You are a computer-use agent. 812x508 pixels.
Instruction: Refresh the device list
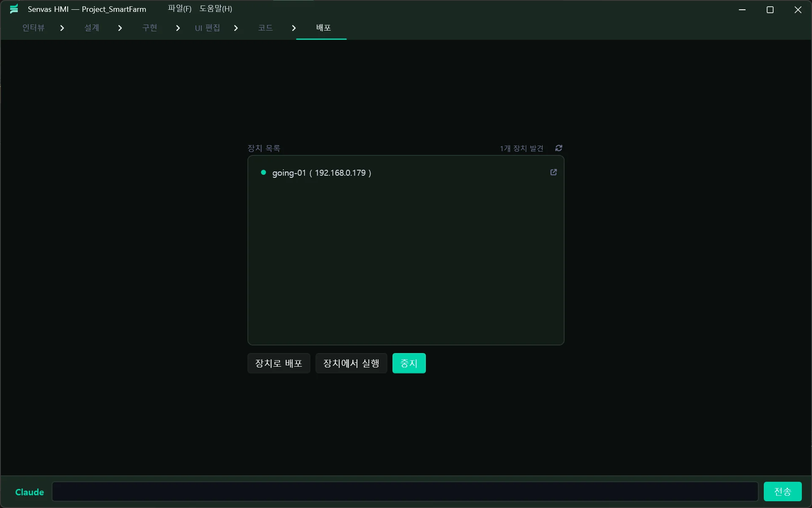(559, 148)
